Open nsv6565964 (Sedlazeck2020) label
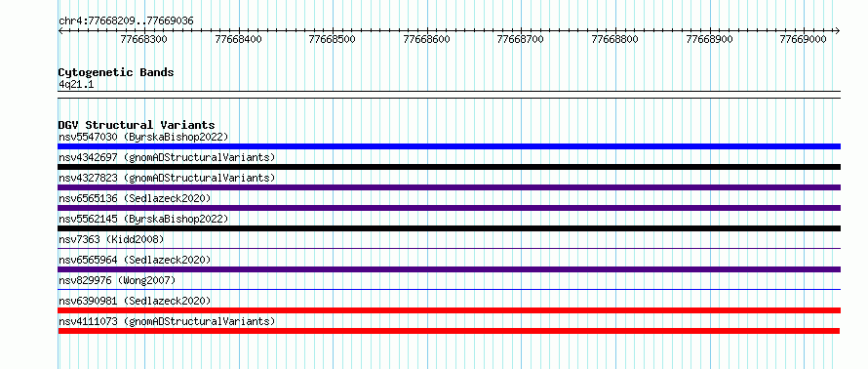Viewport: 868px width, 369px height. (135, 260)
